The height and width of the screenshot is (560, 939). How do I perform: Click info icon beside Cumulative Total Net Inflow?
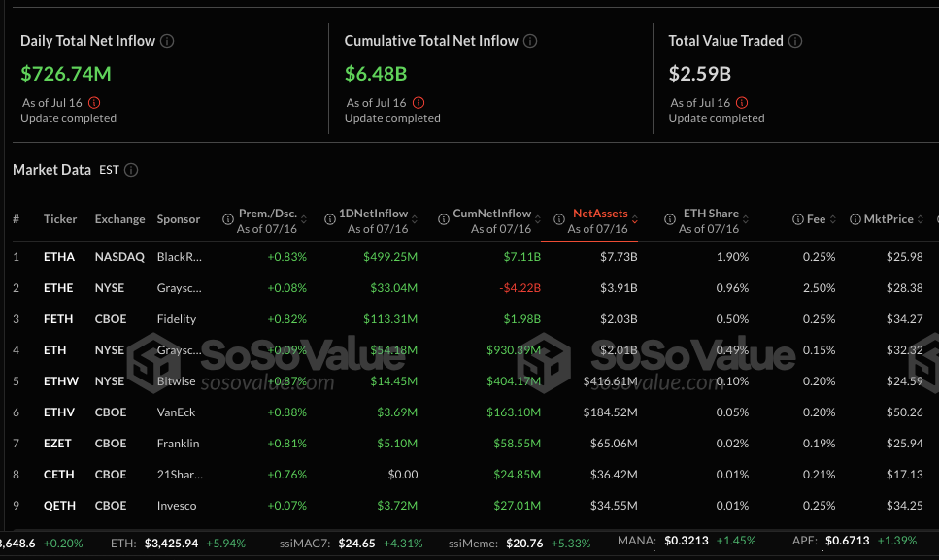528,42
